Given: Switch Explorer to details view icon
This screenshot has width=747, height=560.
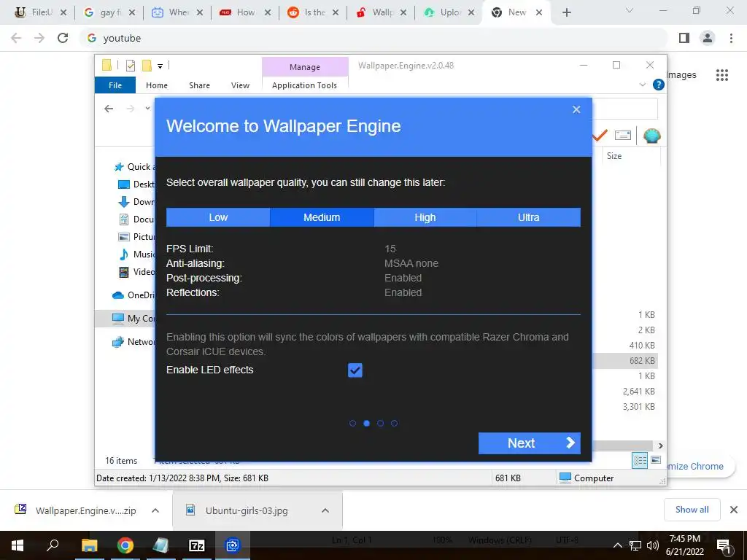Looking at the screenshot, I should click(x=640, y=460).
